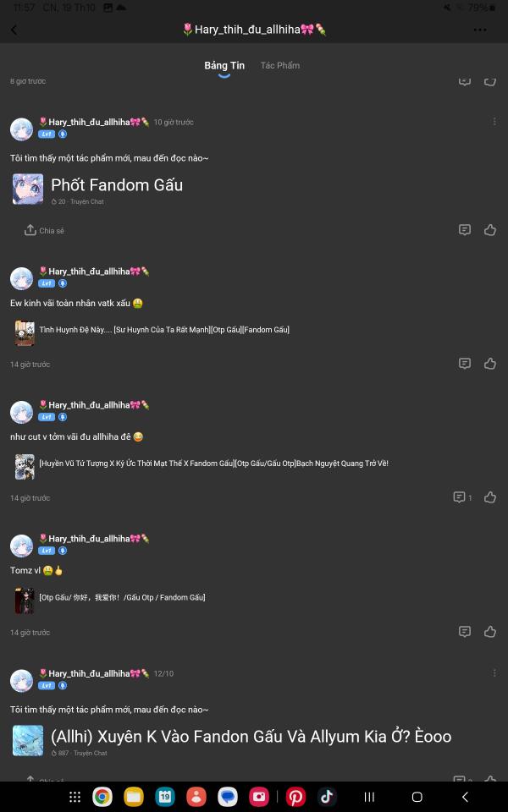Like the 'như cut v tởm' post

490,497
